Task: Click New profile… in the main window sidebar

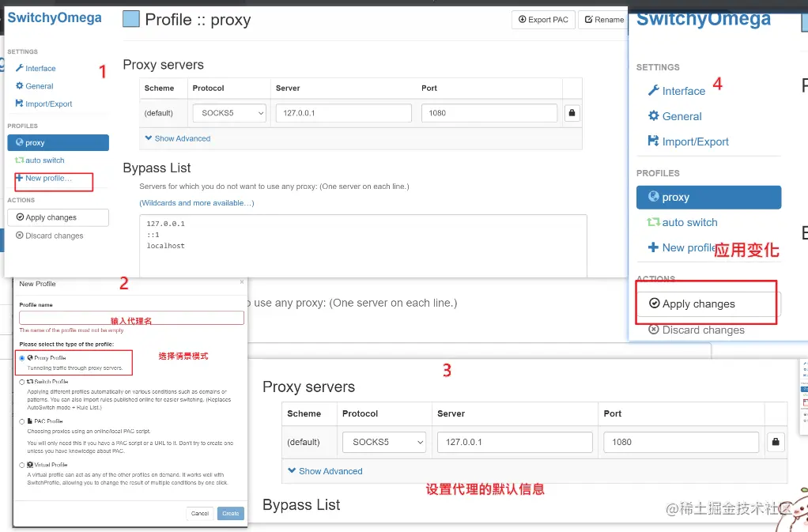Action: point(43,178)
